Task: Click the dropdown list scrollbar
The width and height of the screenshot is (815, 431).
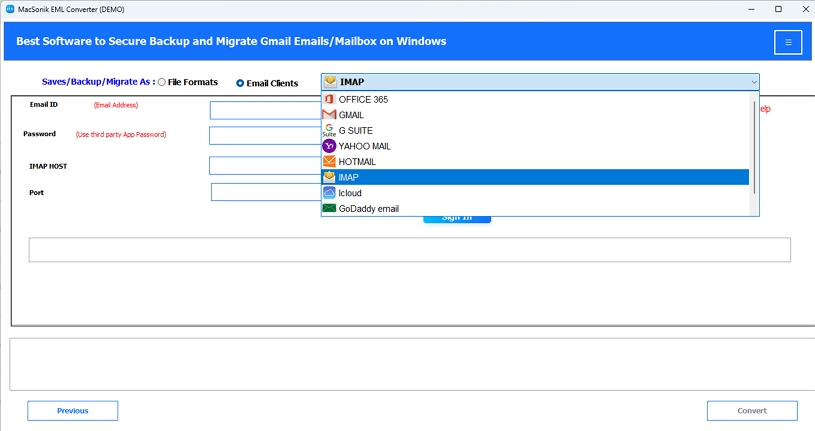Action: 754,148
